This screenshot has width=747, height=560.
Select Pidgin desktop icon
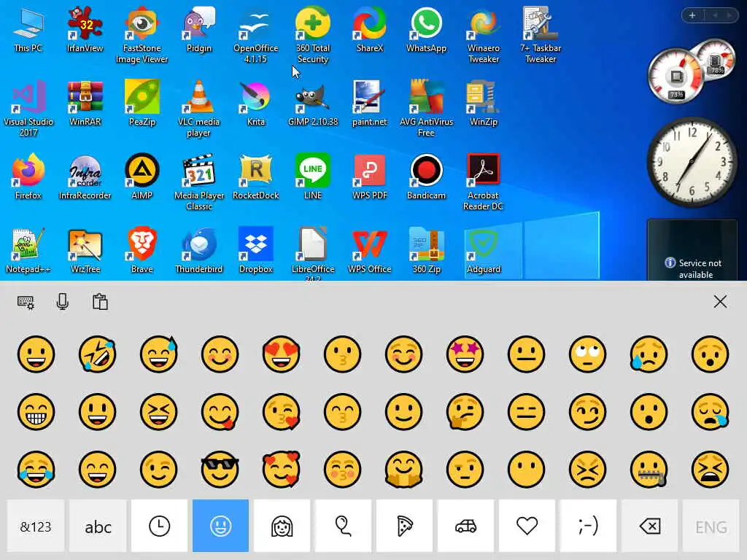coord(198,29)
